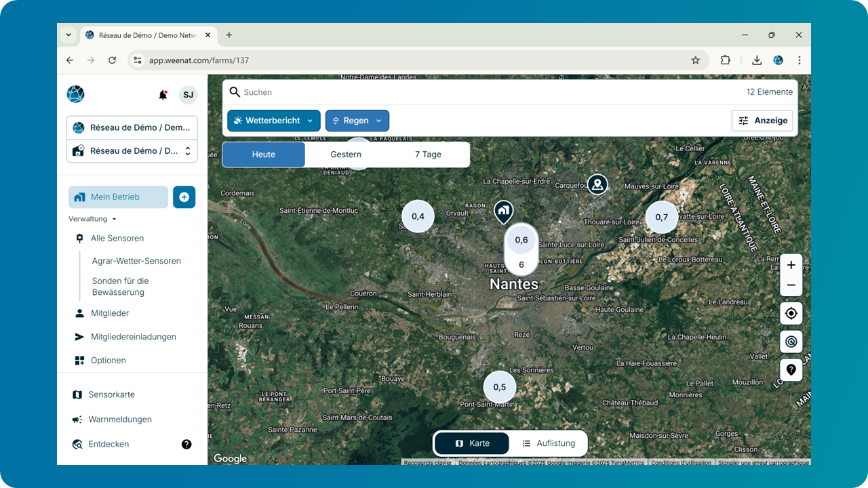Center map on my location

pyautogui.click(x=791, y=313)
